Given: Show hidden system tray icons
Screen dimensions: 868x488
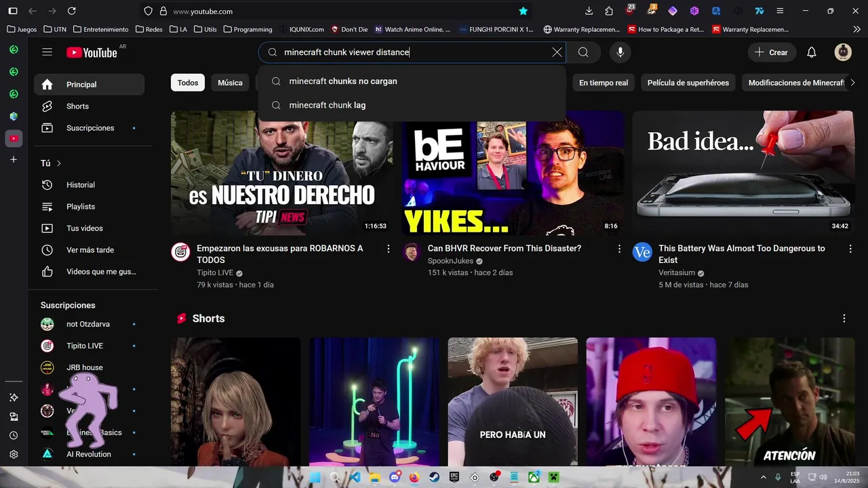Looking at the screenshot, I should (764, 477).
